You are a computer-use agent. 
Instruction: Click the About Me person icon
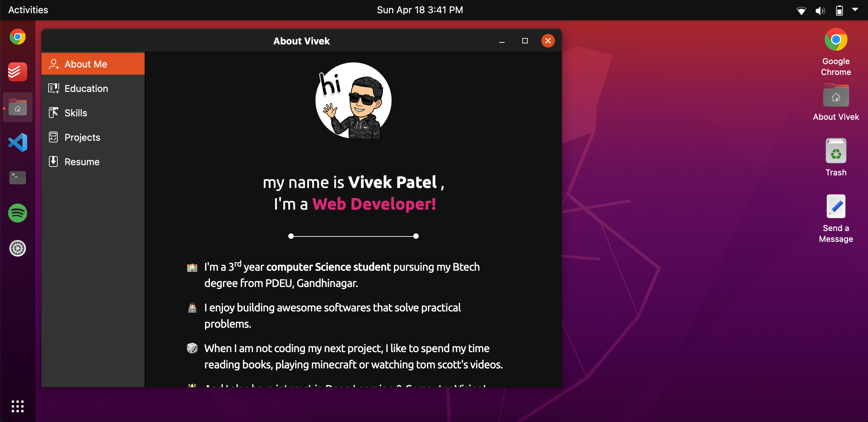coord(54,64)
